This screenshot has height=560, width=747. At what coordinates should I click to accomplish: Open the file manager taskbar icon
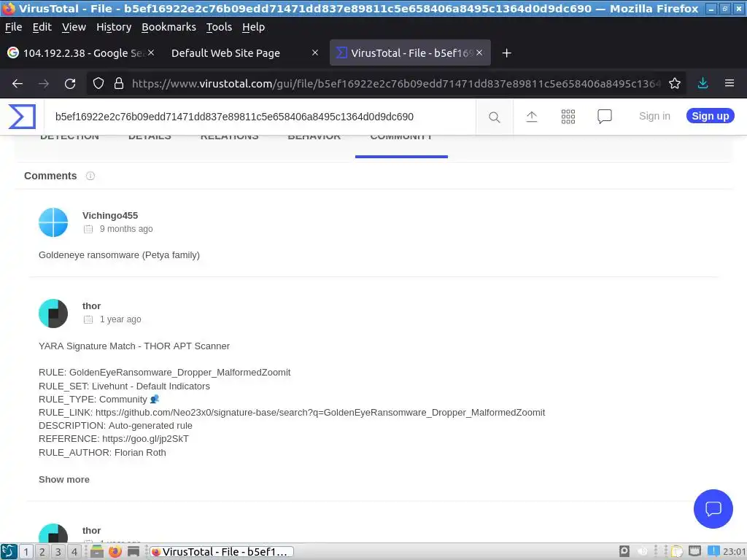pos(97,551)
